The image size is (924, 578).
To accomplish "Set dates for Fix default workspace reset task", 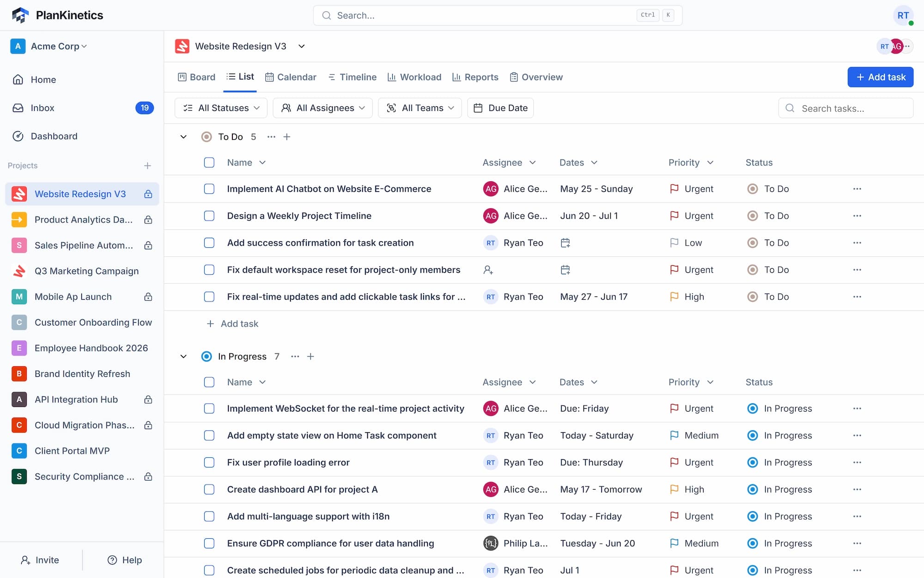I will [x=565, y=270].
